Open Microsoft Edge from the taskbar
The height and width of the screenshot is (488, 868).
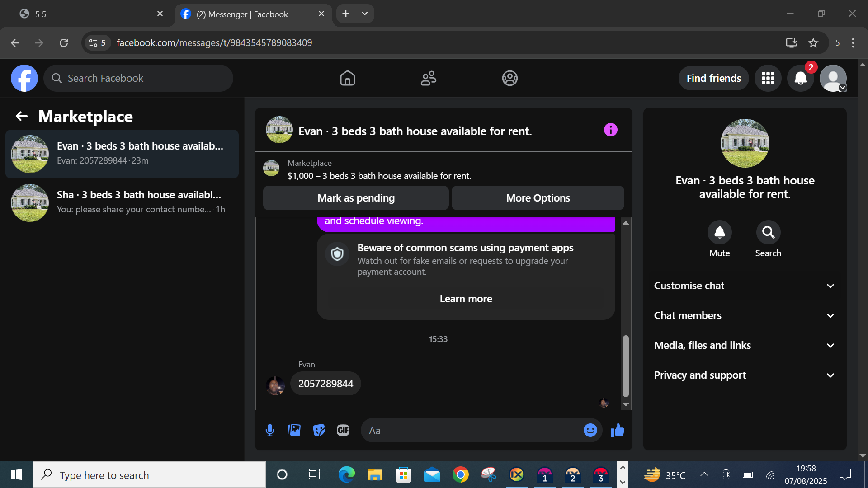click(x=346, y=474)
